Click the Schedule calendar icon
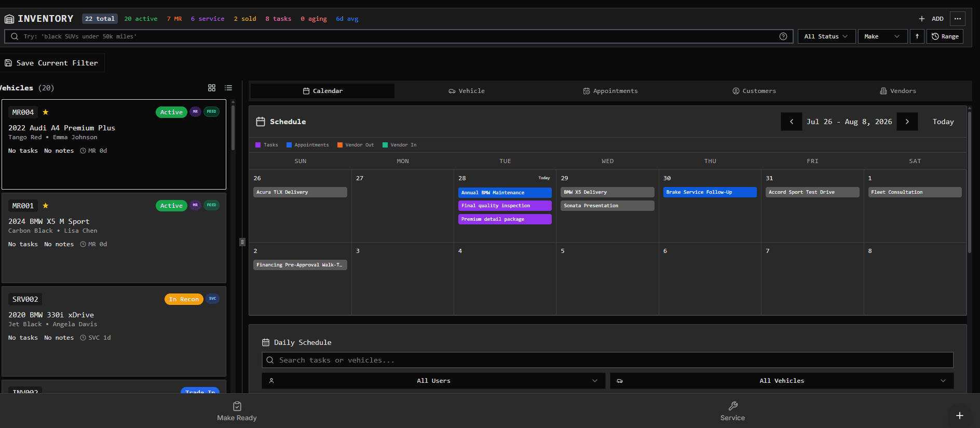The width and height of the screenshot is (980, 428). 261,122
